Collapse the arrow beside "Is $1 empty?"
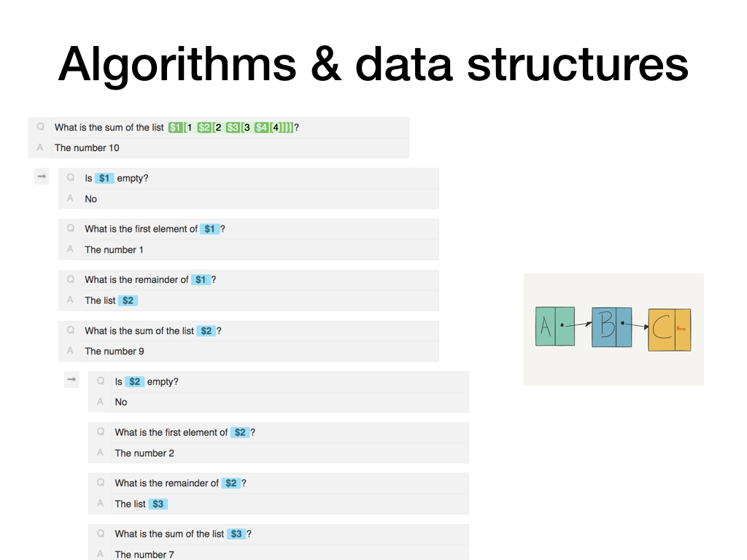This screenshot has width=747, height=560. pos(42,176)
